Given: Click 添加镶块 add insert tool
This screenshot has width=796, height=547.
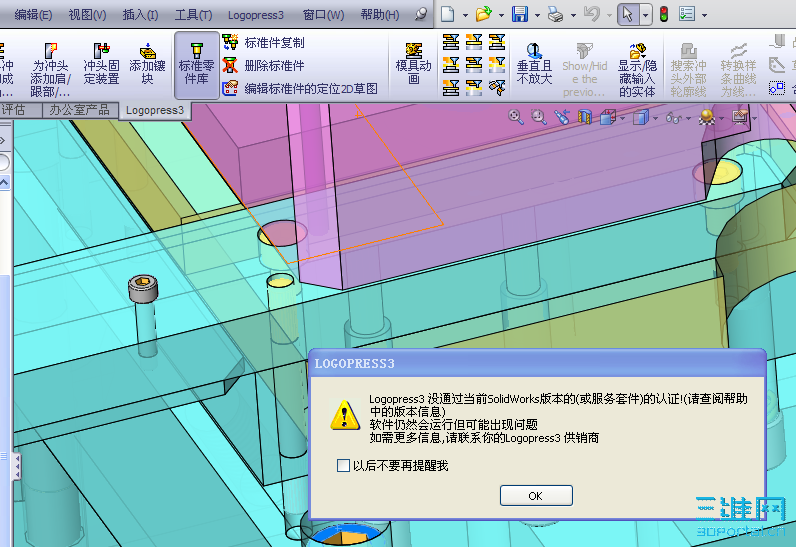Looking at the screenshot, I should 147,64.
